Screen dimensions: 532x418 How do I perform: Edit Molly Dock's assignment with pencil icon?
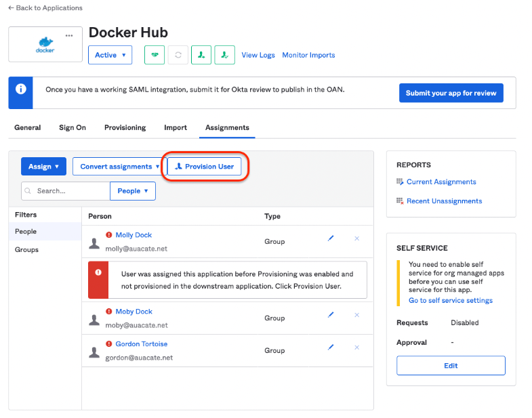coord(331,238)
